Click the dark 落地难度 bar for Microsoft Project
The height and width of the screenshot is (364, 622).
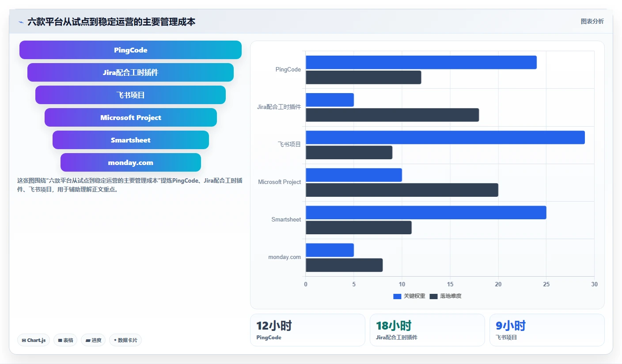(x=402, y=190)
